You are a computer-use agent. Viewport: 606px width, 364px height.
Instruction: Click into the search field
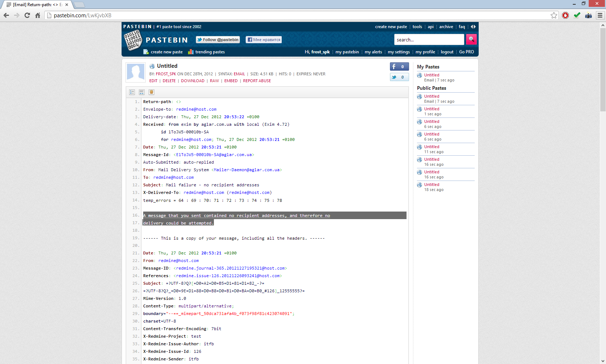tap(429, 40)
